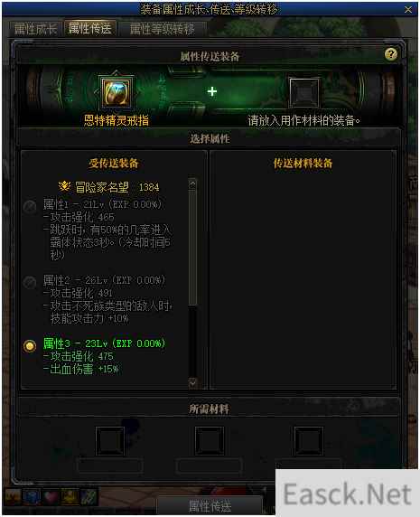The width and height of the screenshot is (420, 517).
Task: Click the middle required material slot
Action: point(210,441)
